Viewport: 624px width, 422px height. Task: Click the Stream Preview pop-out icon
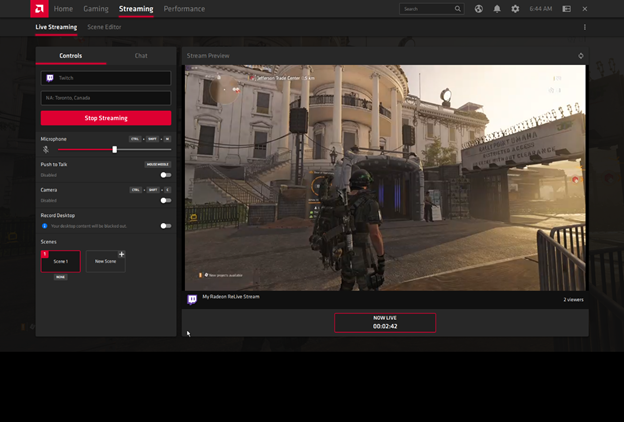point(581,56)
